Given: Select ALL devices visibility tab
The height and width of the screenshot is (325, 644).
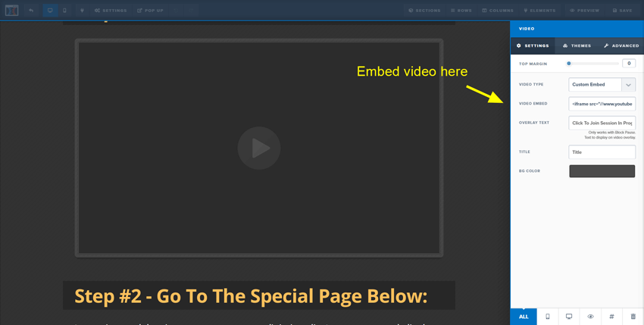Looking at the screenshot, I should click(524, 317).
